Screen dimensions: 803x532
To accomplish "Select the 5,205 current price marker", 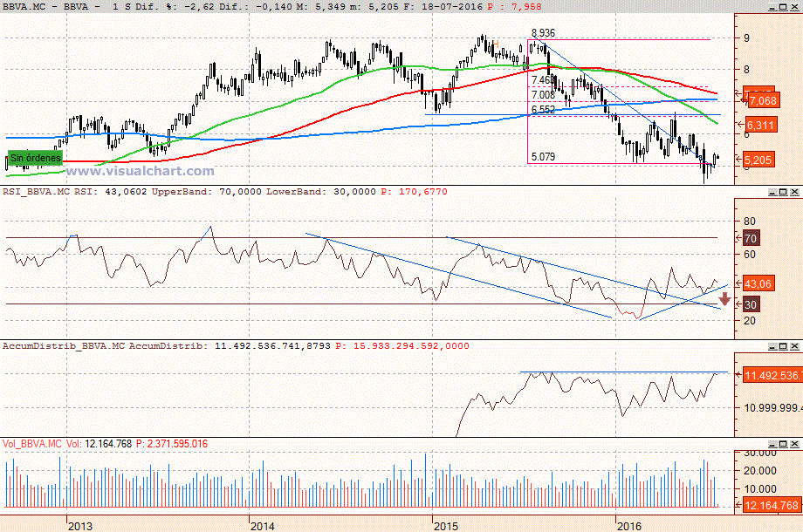I will (758, 160).
